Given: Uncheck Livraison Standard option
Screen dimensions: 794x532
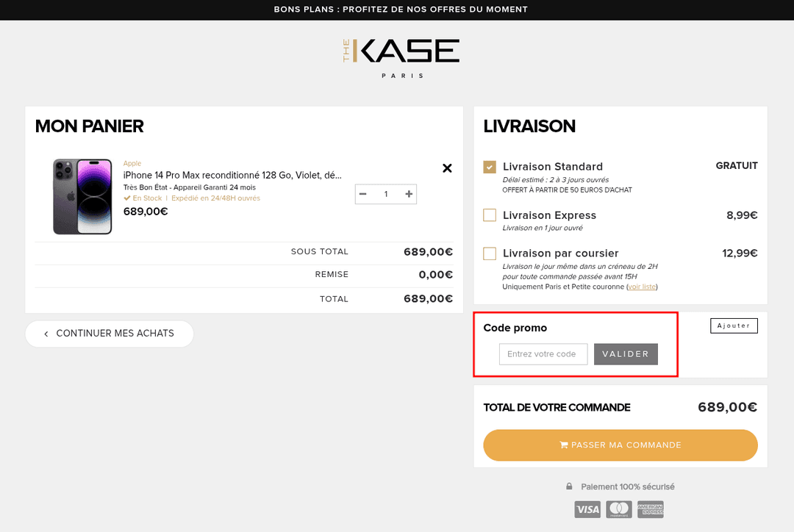Looking at the screenshot, I should click(490, 167).
